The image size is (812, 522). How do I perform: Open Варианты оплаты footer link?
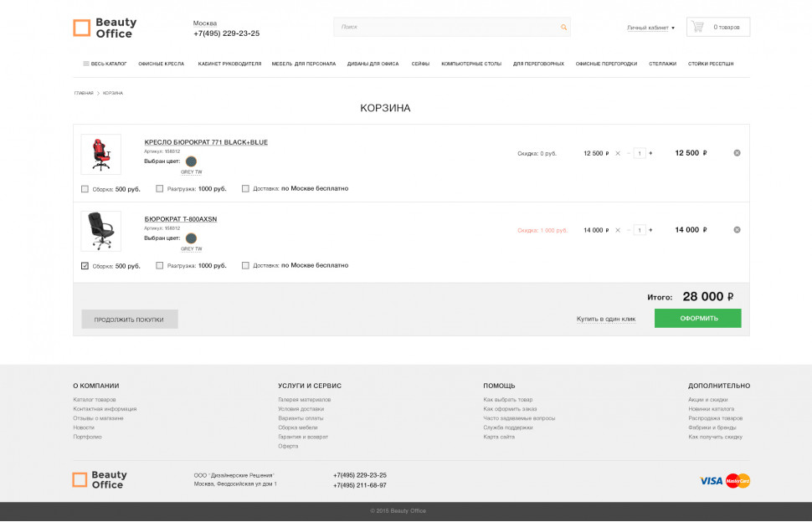click(x=301, y=418)
